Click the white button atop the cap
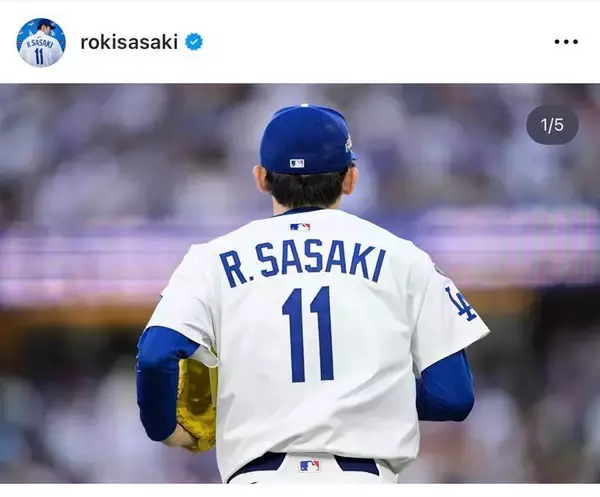 pyautogui.click(x=305, y=105)
